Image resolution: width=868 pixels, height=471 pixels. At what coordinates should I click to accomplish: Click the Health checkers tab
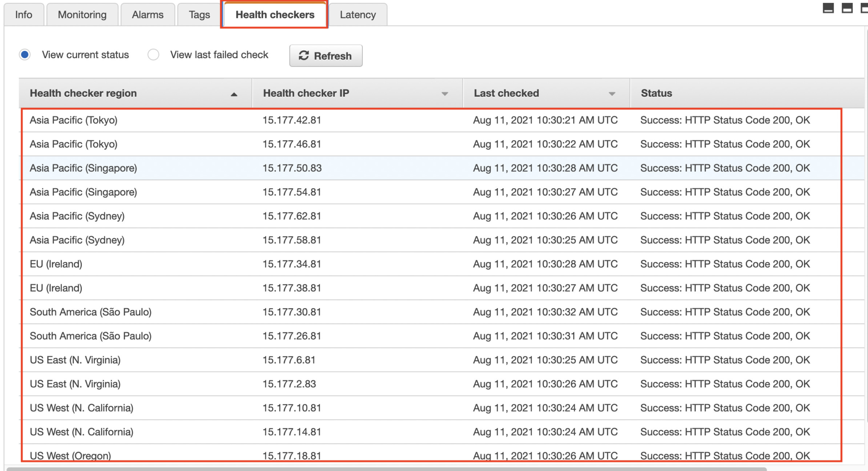click(x=275, y=15)
